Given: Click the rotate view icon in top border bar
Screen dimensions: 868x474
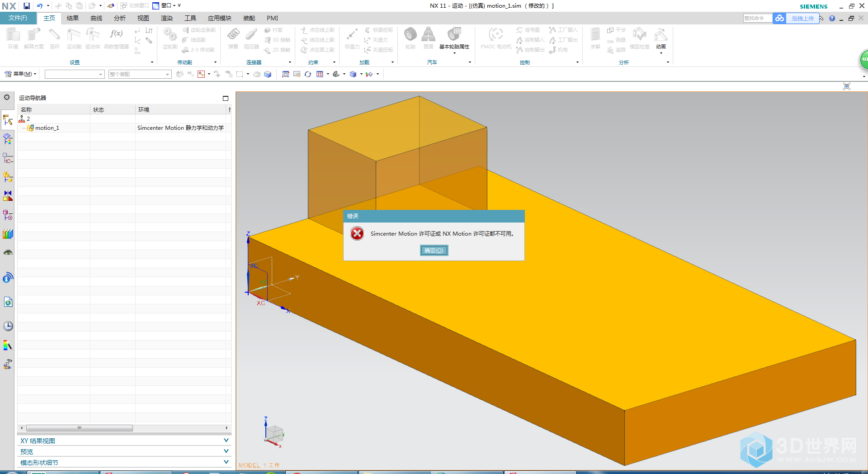Looking at the screenshot, I should [x=308, y=74].
